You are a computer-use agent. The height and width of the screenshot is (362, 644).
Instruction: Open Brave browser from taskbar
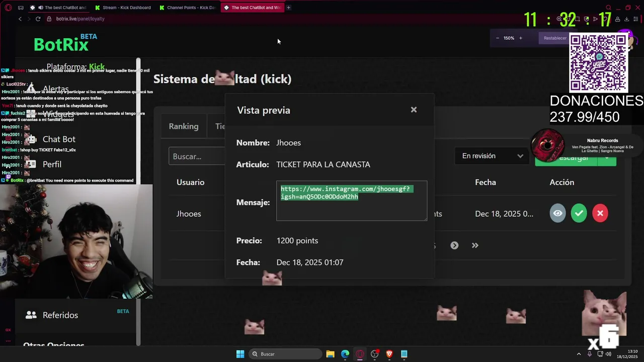click(x=389, y=354)
